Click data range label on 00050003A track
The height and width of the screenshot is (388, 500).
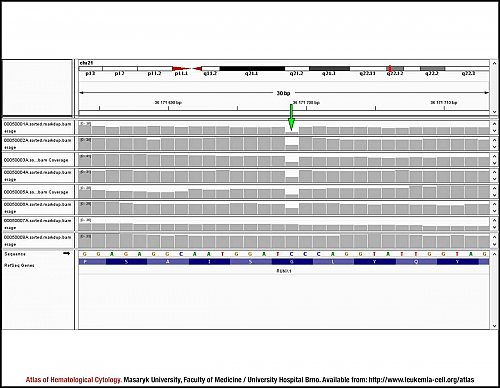(x=85, y=156)
